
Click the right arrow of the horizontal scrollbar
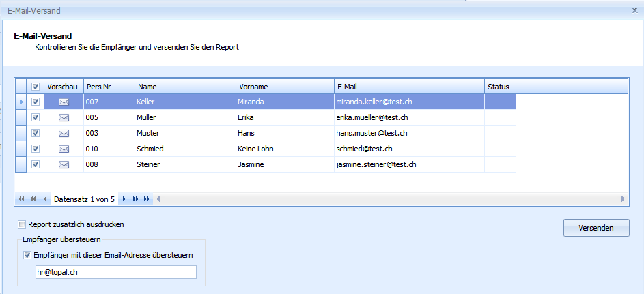tap(623, 199)
